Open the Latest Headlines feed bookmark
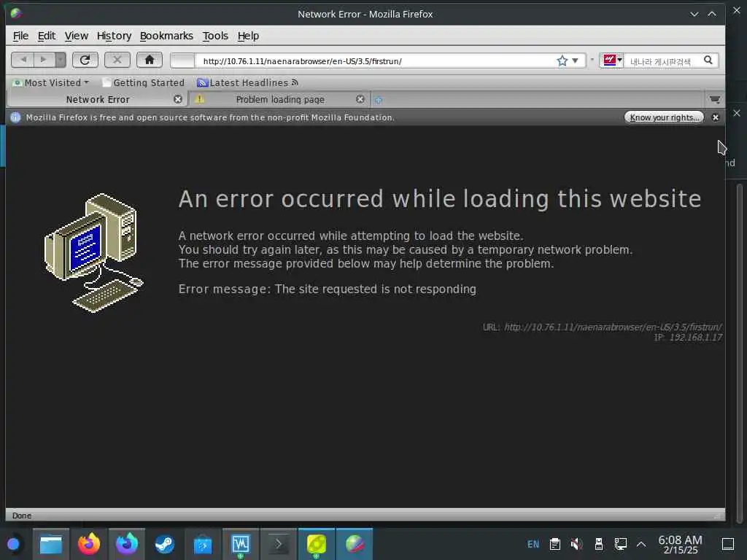 248,82
